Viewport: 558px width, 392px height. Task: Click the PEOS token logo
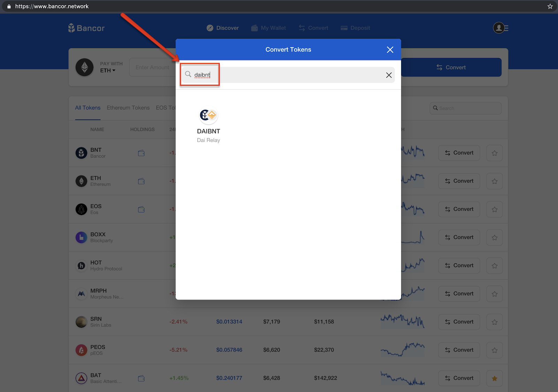click(x=81, y=350)
